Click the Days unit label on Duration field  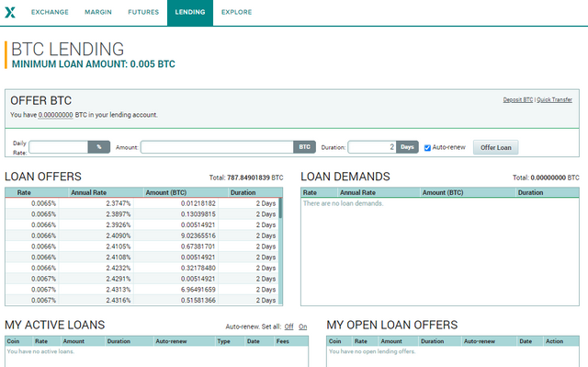(x=407, y=147)
